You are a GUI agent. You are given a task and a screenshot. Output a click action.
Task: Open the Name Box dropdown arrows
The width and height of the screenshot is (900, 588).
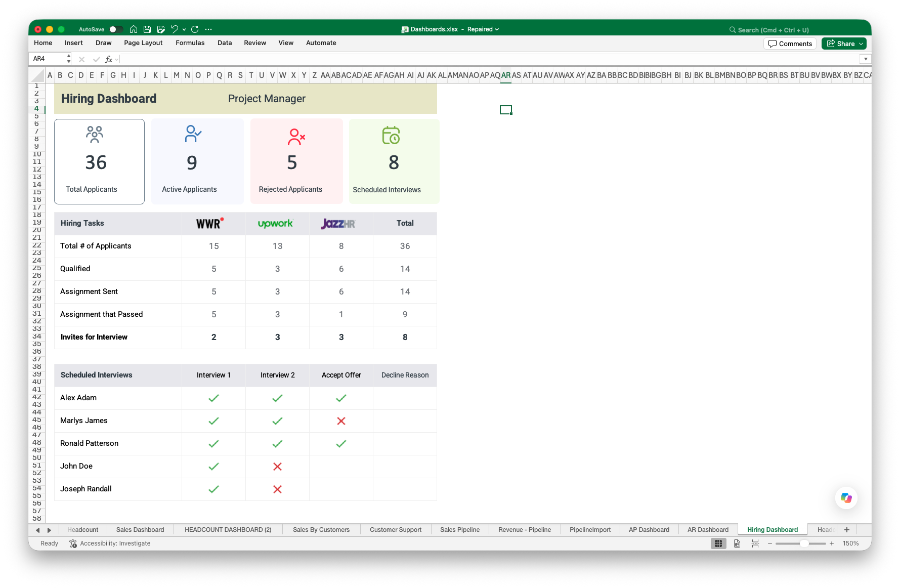pos(69,59)
